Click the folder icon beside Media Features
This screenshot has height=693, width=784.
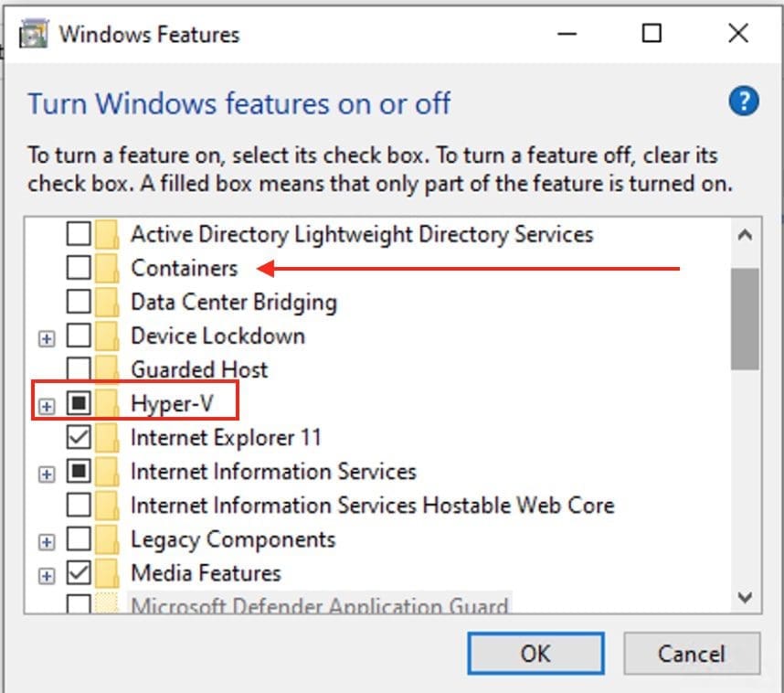pyautogui.click(x=109, y=573)
